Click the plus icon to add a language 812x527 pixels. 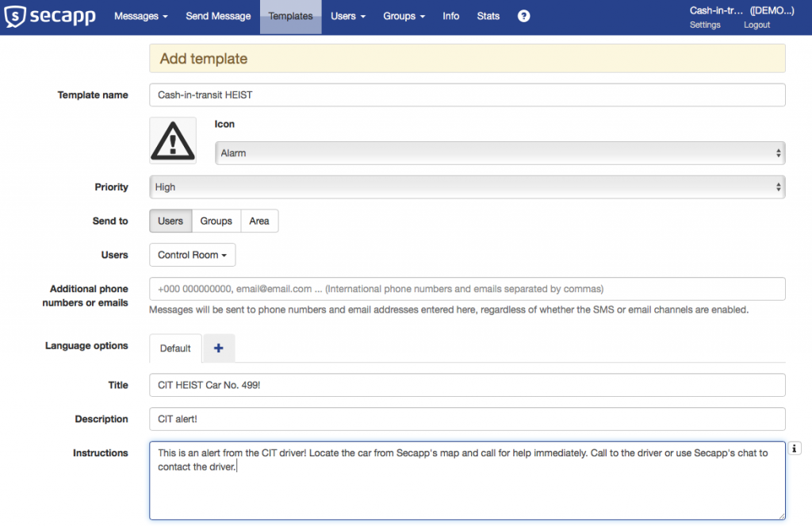(218, 348)
